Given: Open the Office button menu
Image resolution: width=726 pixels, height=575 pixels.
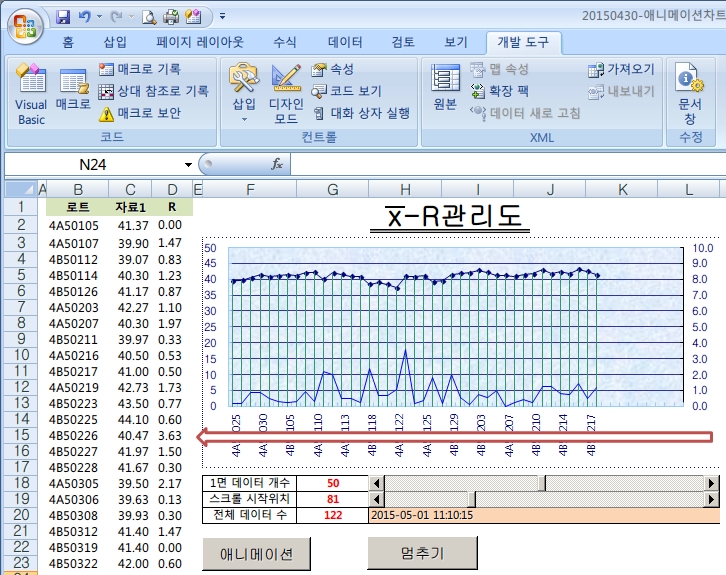Looking at the screenshot, I should pos(26,26).
